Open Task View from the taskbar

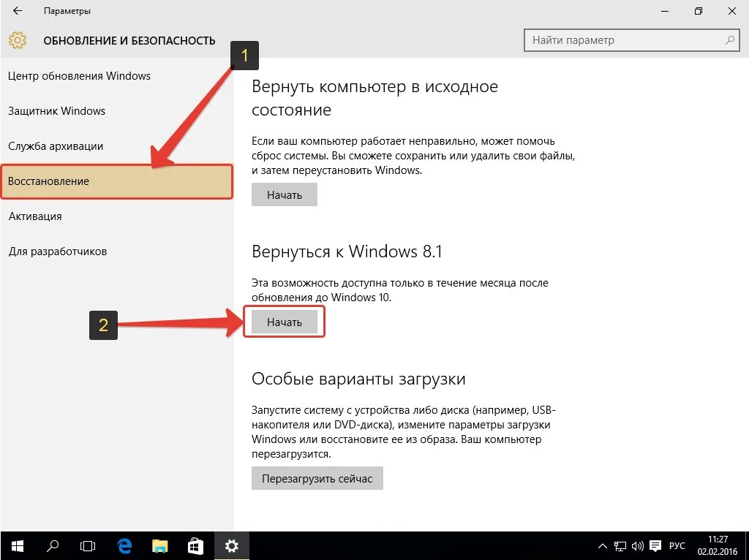pos(87,545)
